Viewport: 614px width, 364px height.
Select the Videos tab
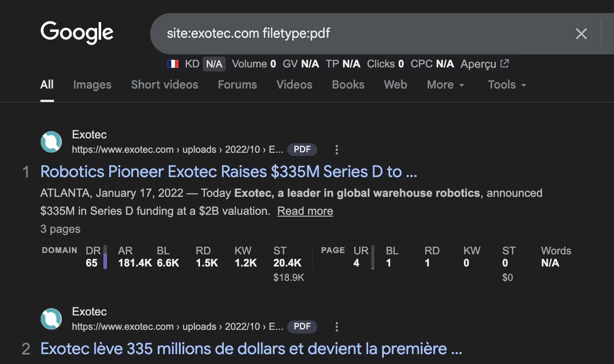[x=294, y=85]
